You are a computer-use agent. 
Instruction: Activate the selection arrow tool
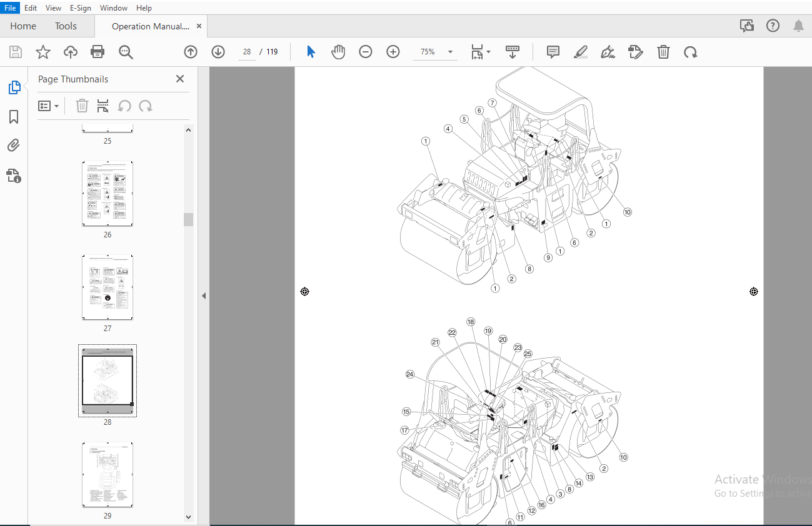pyautogui.click(x=311, y=52)
